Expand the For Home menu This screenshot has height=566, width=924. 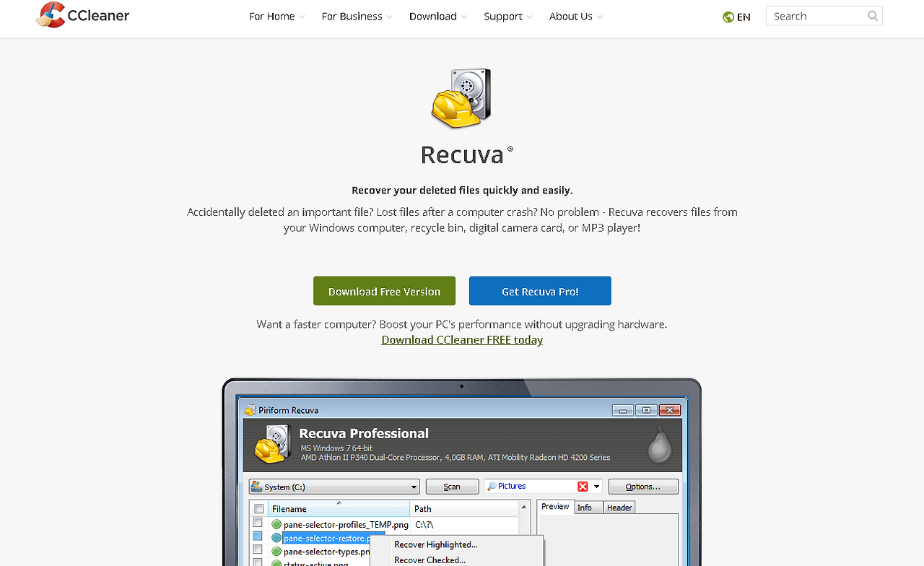pyautogui.click(x=277, y=17)
